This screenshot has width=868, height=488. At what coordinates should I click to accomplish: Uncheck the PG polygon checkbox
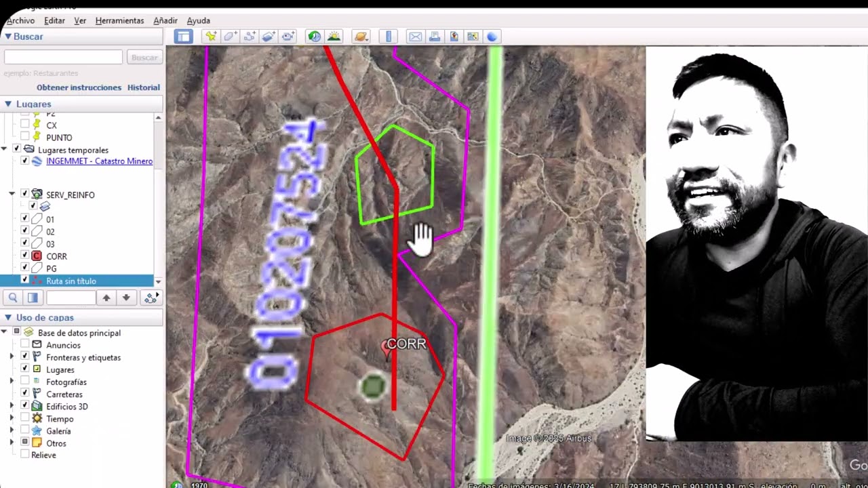25,268
